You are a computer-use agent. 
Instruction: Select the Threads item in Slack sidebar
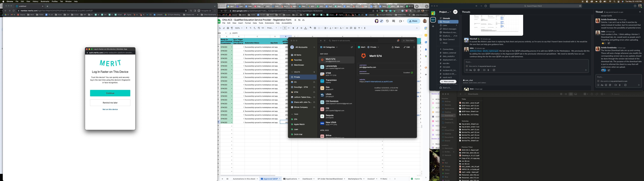point(448,22)
